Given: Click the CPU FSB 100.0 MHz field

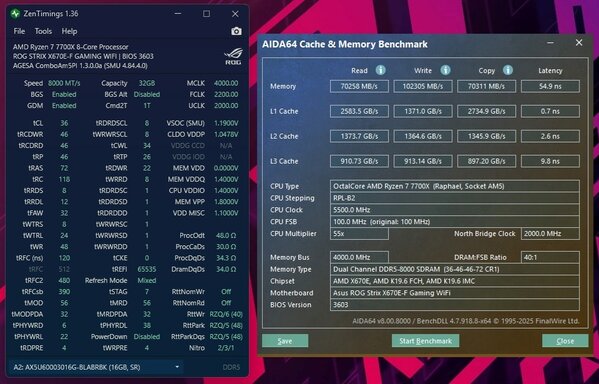Looking at the screenshot, I should (455, 222).
